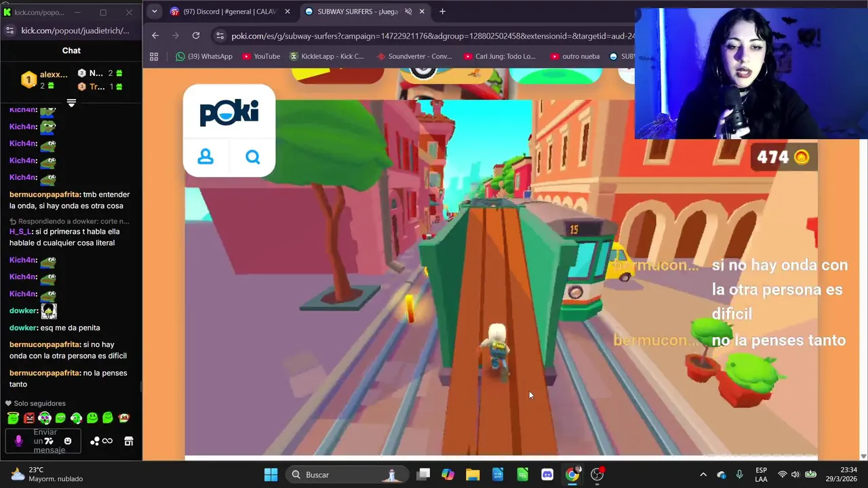Click the poki.com URL address bar
The width and height of the screenshot is (868, 488).
pos(433,36)
